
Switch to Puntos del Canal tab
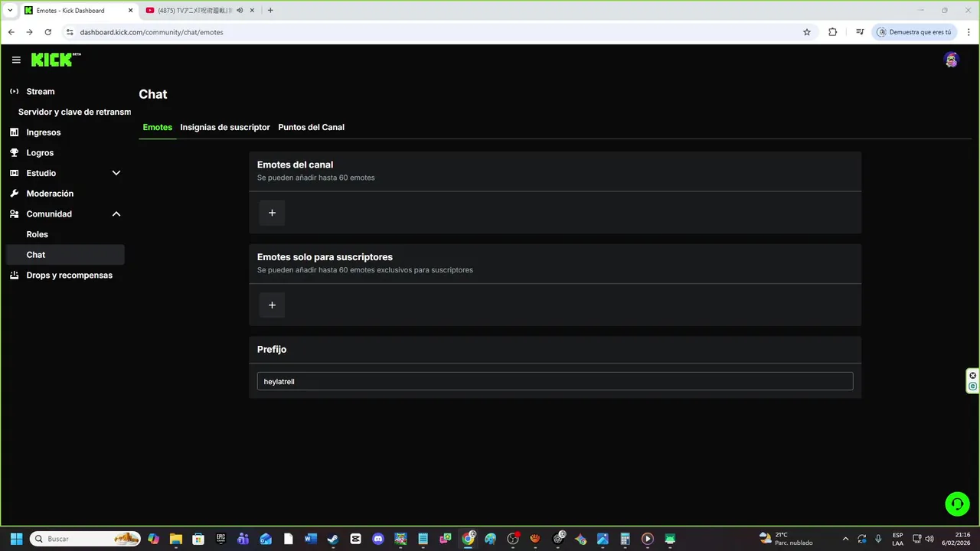click(x=311, y=127)
